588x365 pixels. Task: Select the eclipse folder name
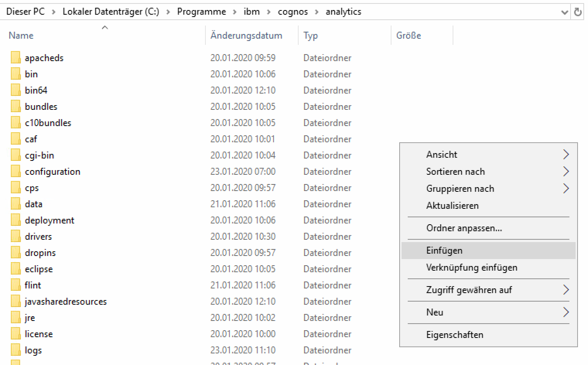click(39, 269)
